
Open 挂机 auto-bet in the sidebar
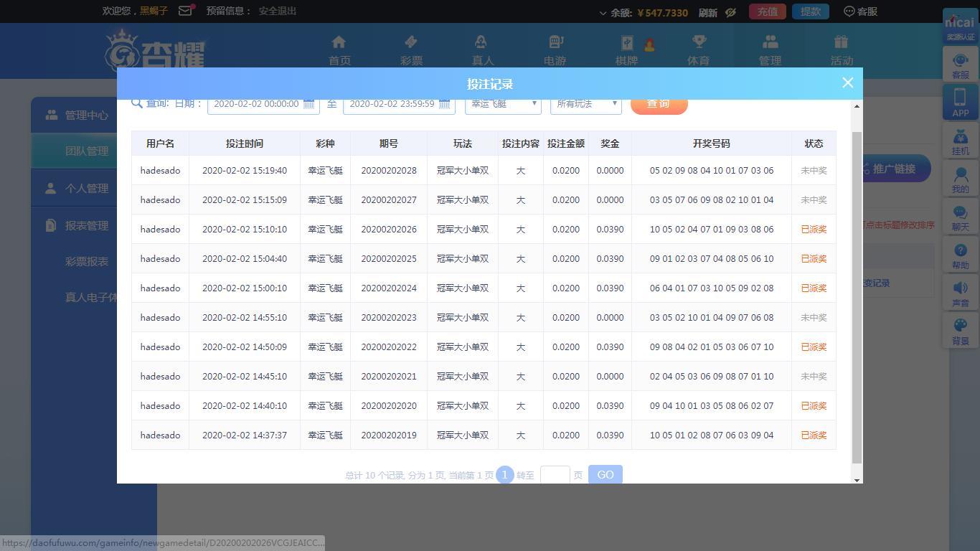pyautogui.click(x=960, y=142)
